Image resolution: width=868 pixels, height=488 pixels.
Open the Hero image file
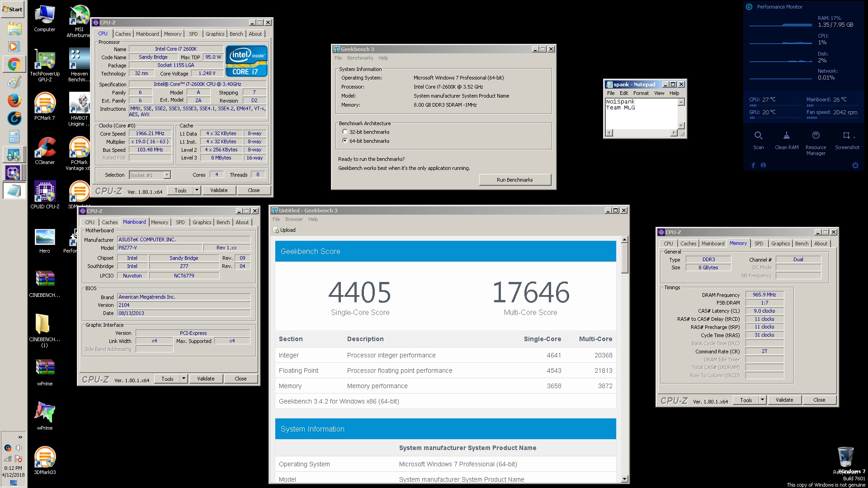[x=45, y=239]
